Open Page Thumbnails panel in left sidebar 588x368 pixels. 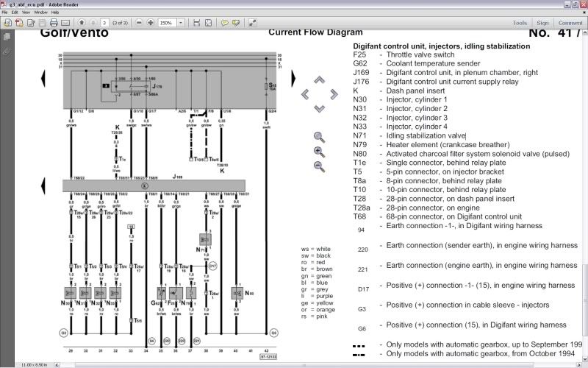pyautogui.click(x=7, y=35)
